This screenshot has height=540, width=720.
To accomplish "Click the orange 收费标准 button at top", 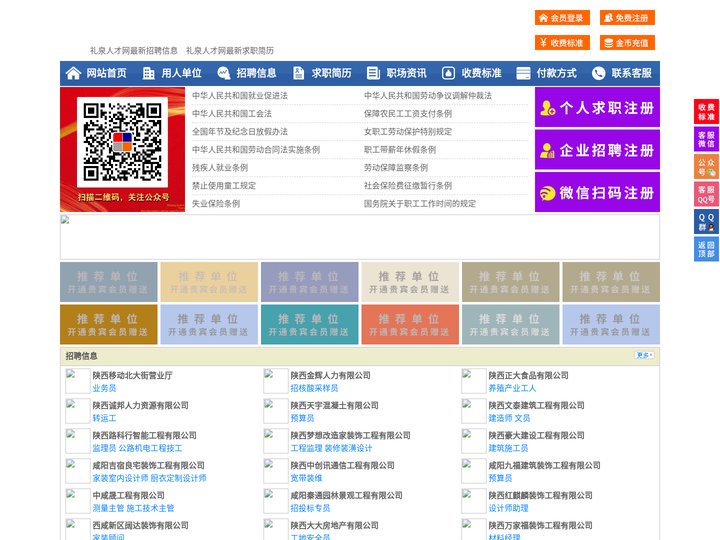I will (562, 43).
